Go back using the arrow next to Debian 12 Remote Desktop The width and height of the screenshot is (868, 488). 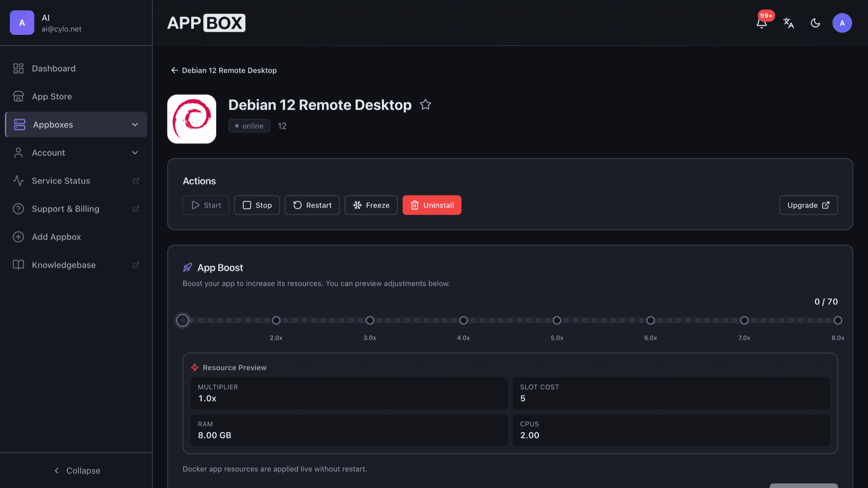[x=174, y=70]
